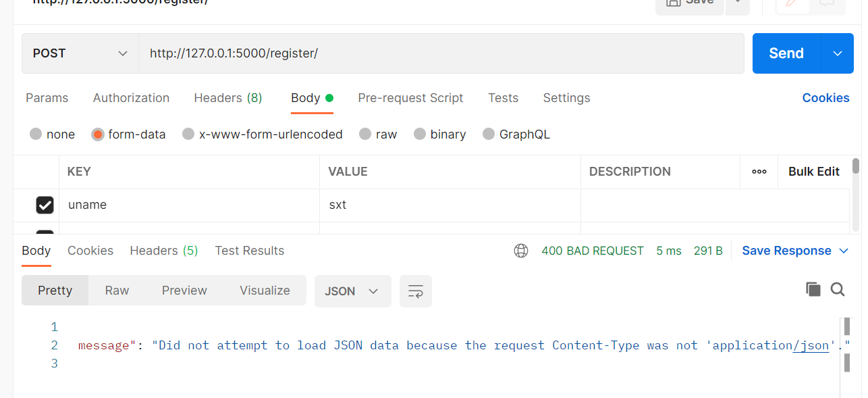Select the Visualize view
Screen dimensions: 868x398
[x=265, y=291]
